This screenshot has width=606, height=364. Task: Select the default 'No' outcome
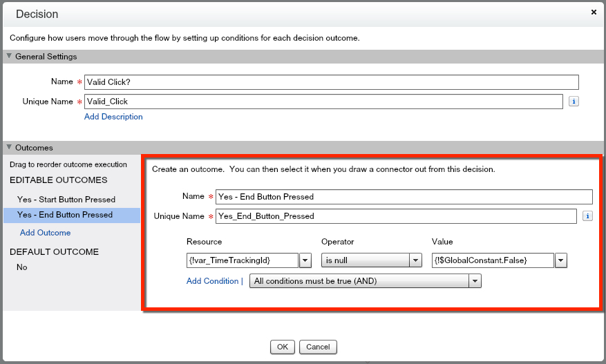(x=22, y=267)
